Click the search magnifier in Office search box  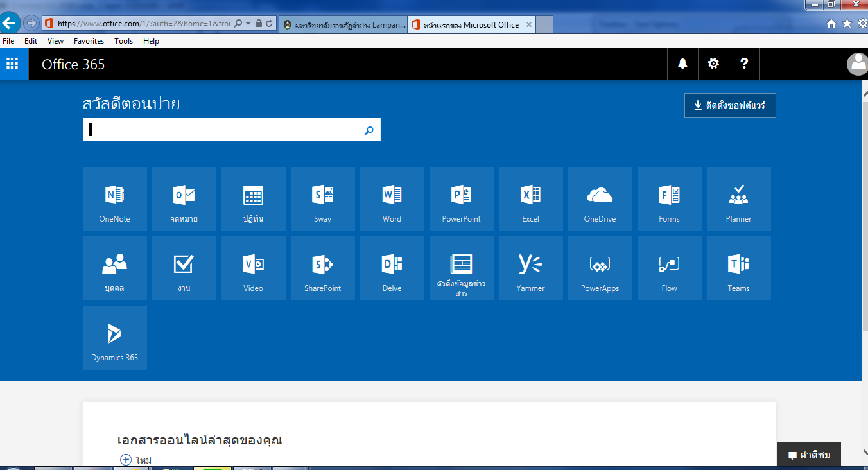click(x=369, y=130)
